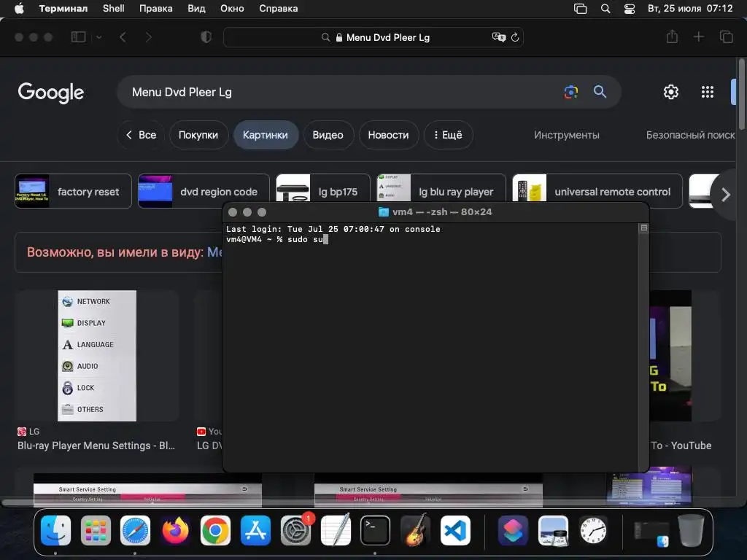Go back in Safari
747x560 pixels.
coord(123,37)
